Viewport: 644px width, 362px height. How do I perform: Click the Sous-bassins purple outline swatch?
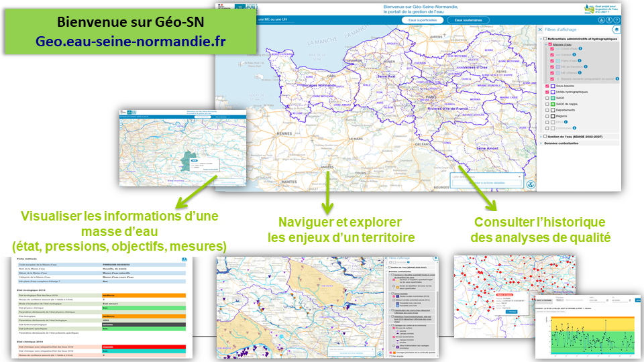(553, 86)
